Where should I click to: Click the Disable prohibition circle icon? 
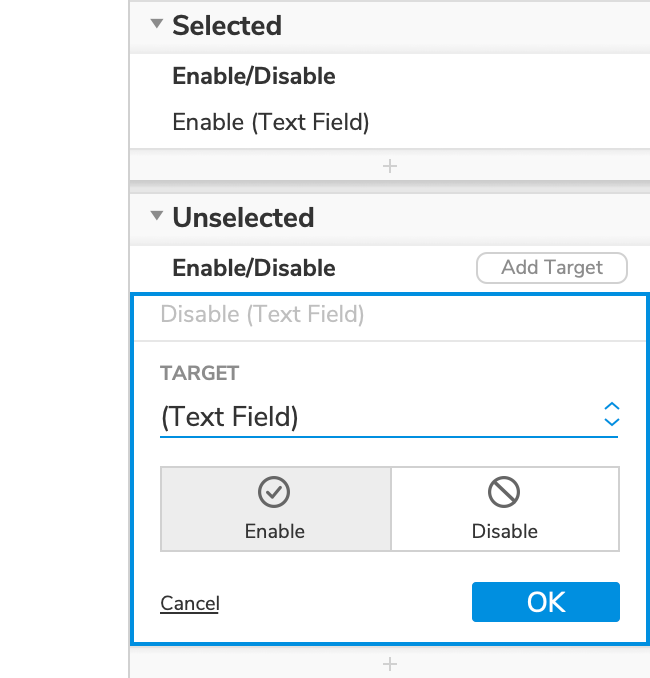click(x=504, y=492)
